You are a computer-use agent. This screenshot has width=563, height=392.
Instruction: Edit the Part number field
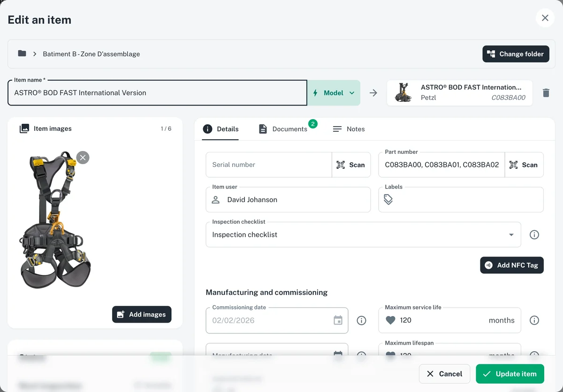(x=441, y=165)
